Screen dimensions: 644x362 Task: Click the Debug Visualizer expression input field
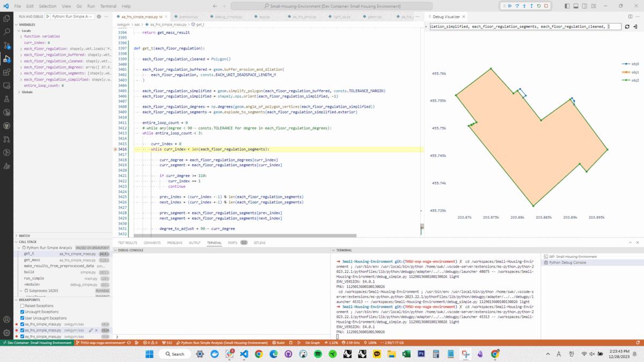525,26
